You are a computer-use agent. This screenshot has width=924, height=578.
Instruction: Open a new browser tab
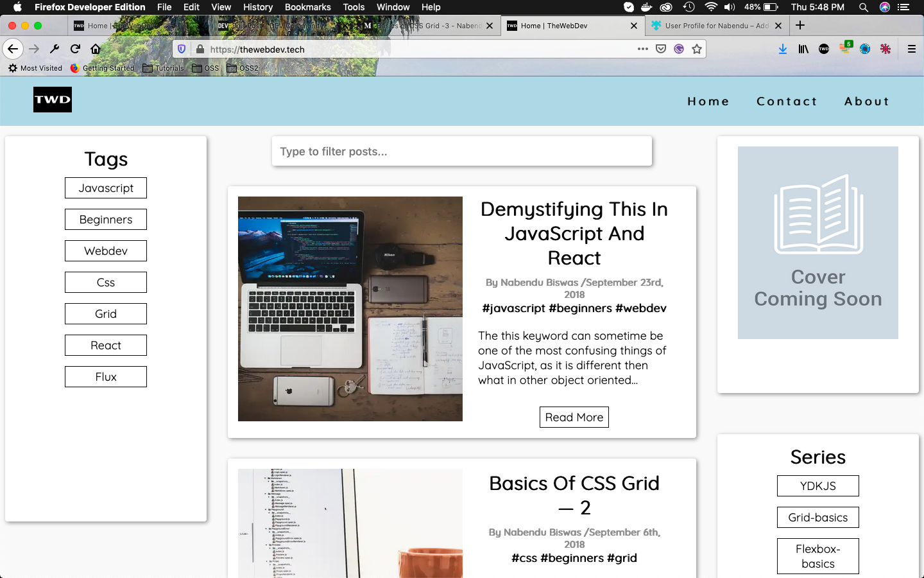coord(800,25)
